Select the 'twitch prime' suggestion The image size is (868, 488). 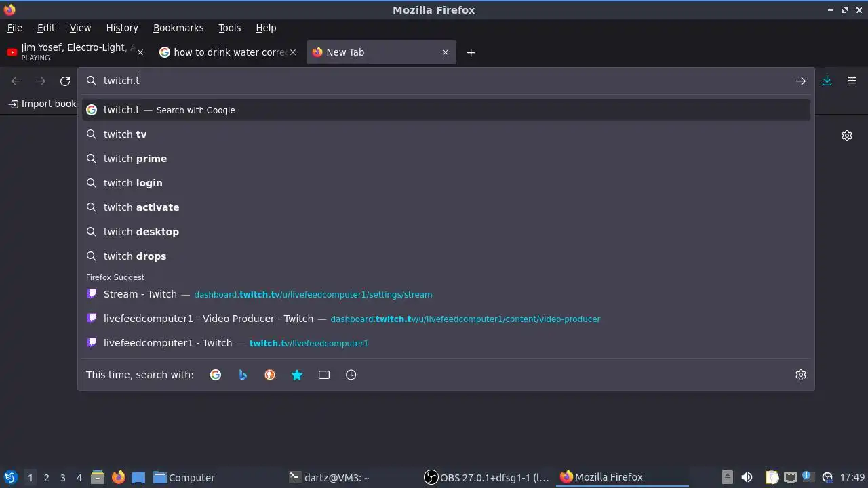(446, 159)
